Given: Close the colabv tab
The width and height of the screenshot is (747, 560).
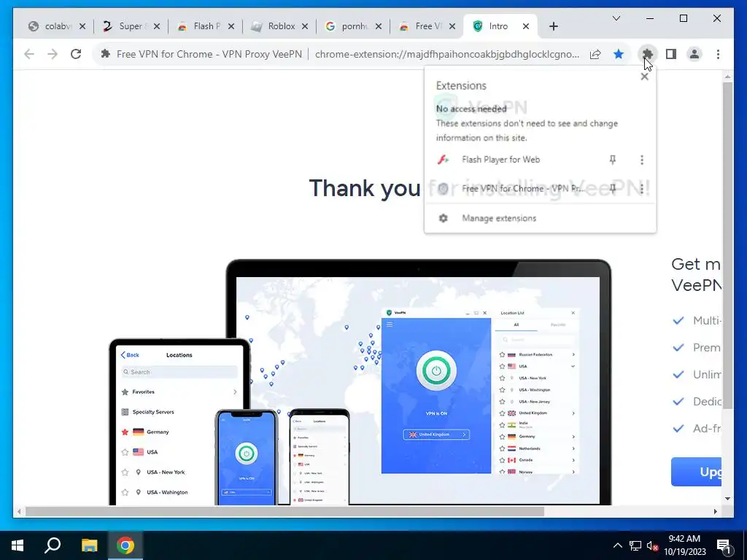Looking at the screenshot, I should [x=82, y=26].
